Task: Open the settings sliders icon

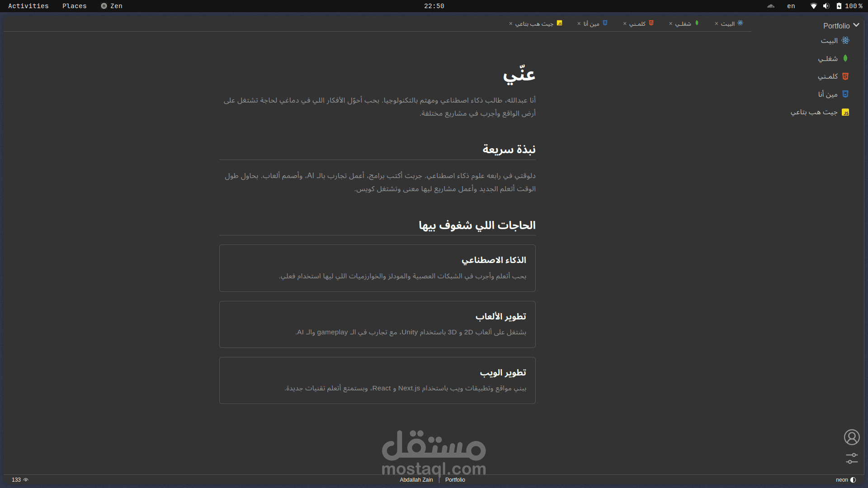Action: point(852,458)
